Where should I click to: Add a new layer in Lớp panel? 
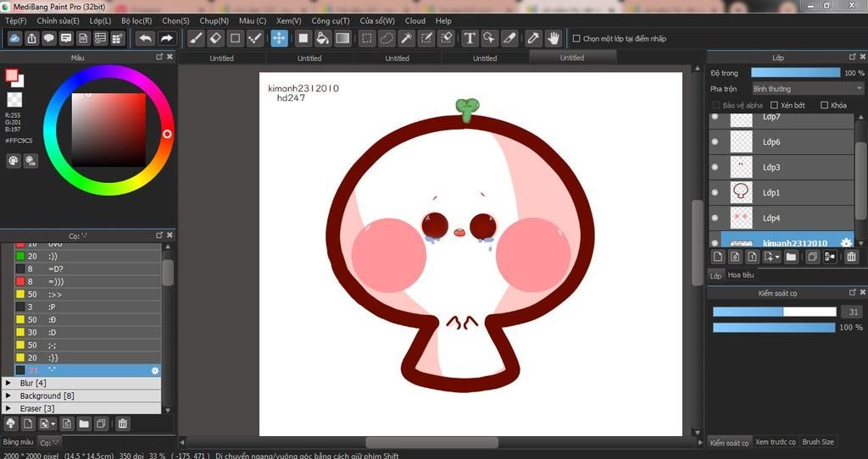click(718, 257)
